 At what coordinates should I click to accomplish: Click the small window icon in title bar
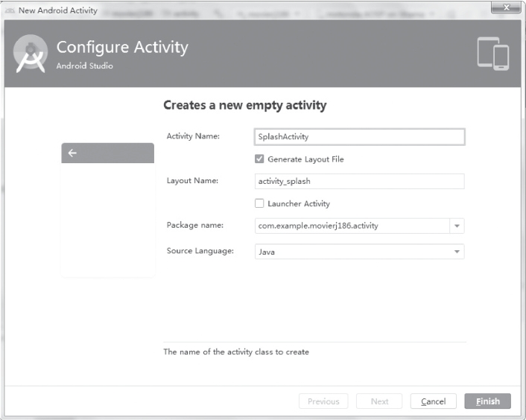click(10, 10)
